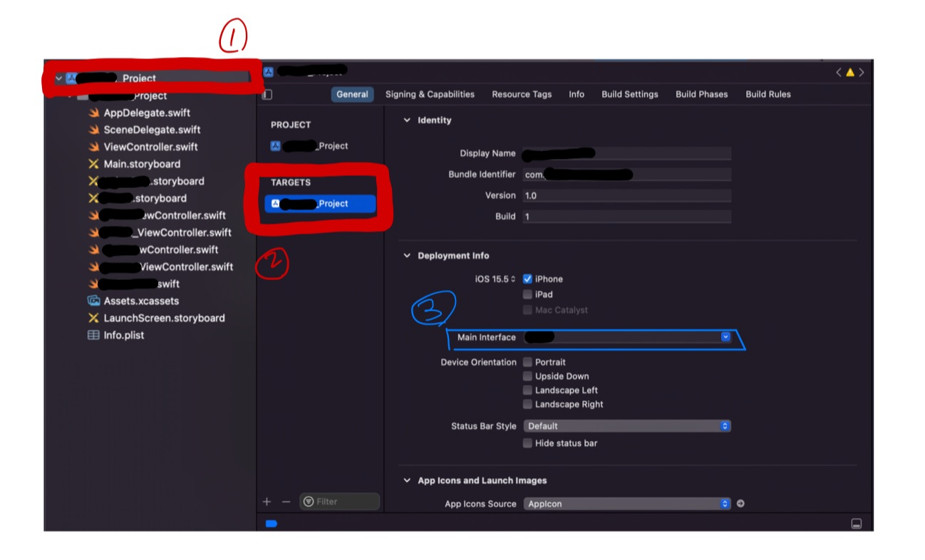Screen dimensions: 925x560
Task: Toggle the debug area icon at bottom right
Action: tap(857, 524)
